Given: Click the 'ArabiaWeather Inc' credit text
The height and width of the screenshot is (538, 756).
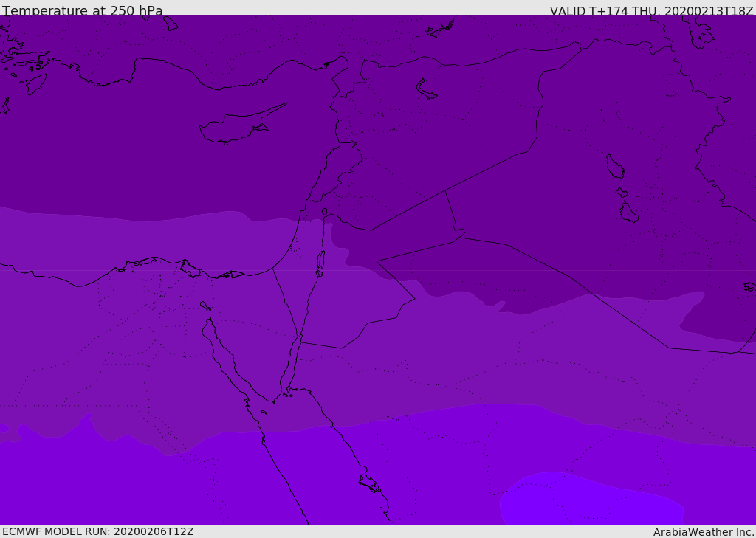Looking at the screenshot, I should pos(703,532).
